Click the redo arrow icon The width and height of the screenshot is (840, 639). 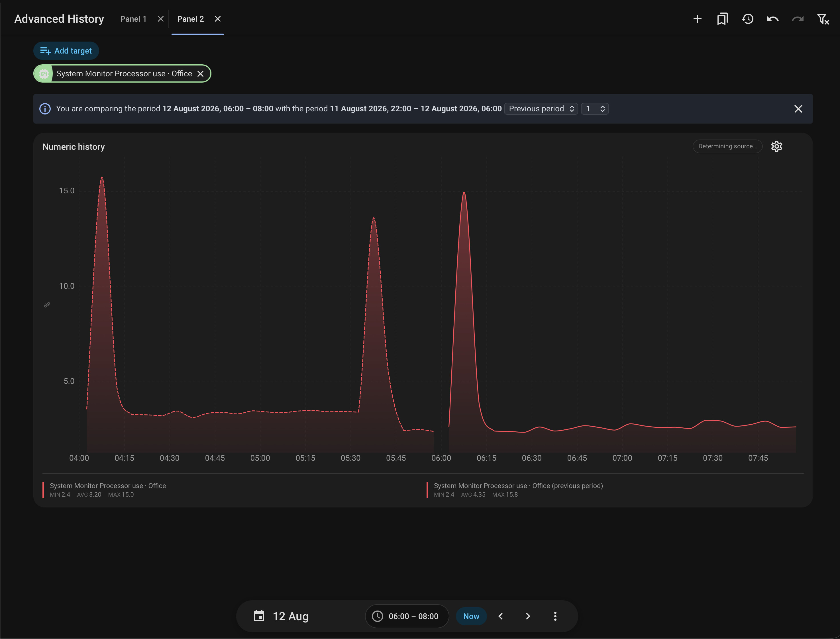pos(798,19)
